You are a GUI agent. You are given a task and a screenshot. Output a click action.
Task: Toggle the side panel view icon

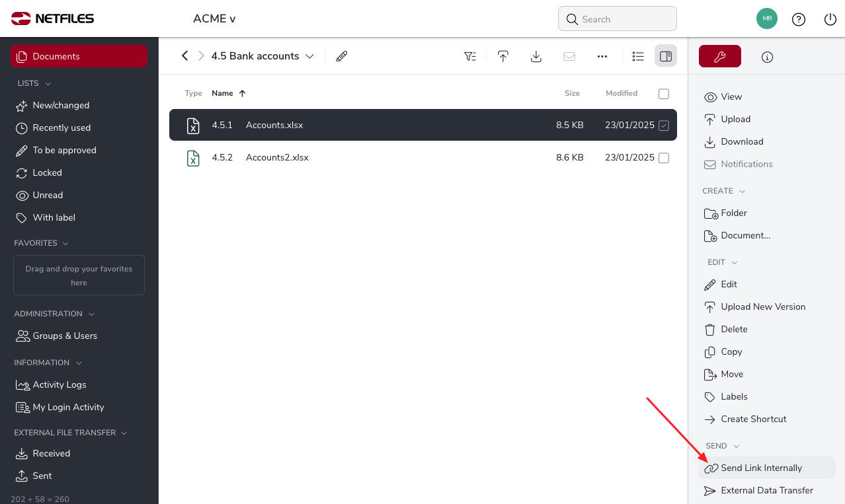pos(666,56)
